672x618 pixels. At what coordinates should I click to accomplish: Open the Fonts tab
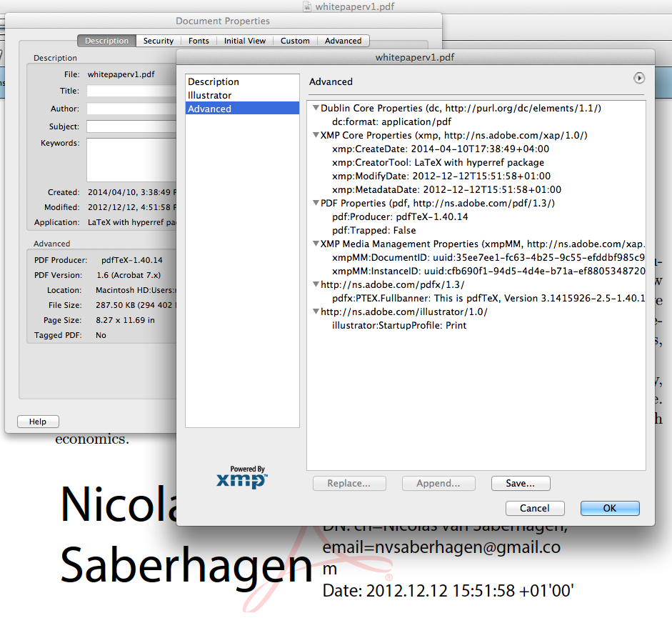tap(199, 41)
